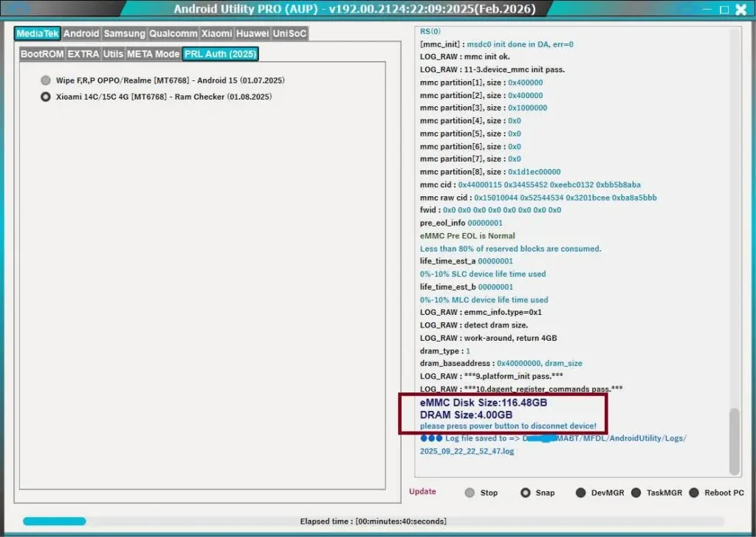Open the Utils sub-tab

click(113, 54)
